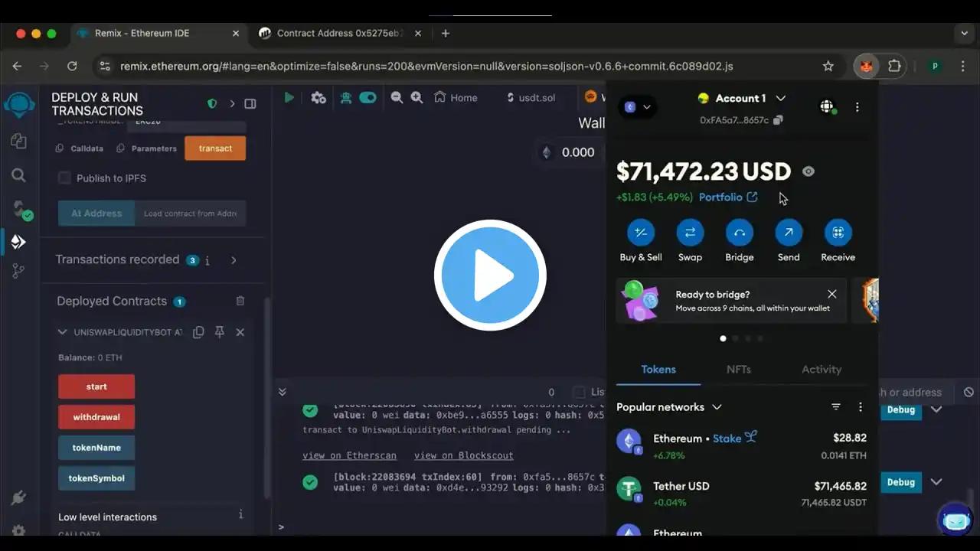Zoom in the editor with the plus magnifier
980x551 pixels.
(416, 97)
